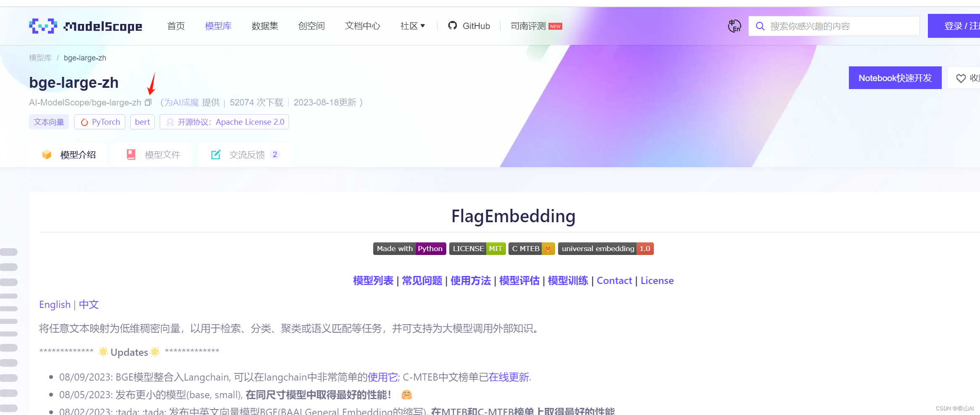Open the License link in README
The width and height of the screenshot is (980, 415).
[x=657, y=281]
